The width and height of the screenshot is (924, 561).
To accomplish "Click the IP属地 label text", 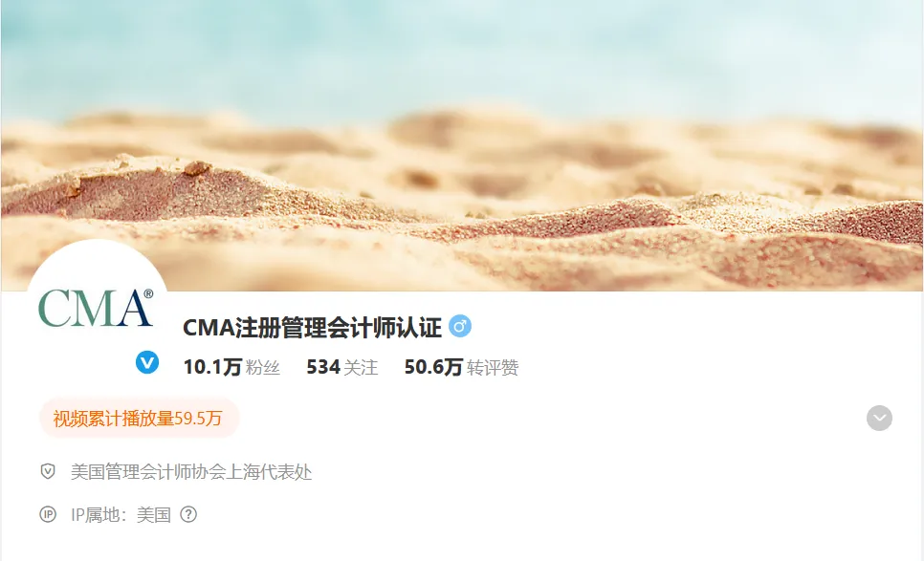I will 96,515.
